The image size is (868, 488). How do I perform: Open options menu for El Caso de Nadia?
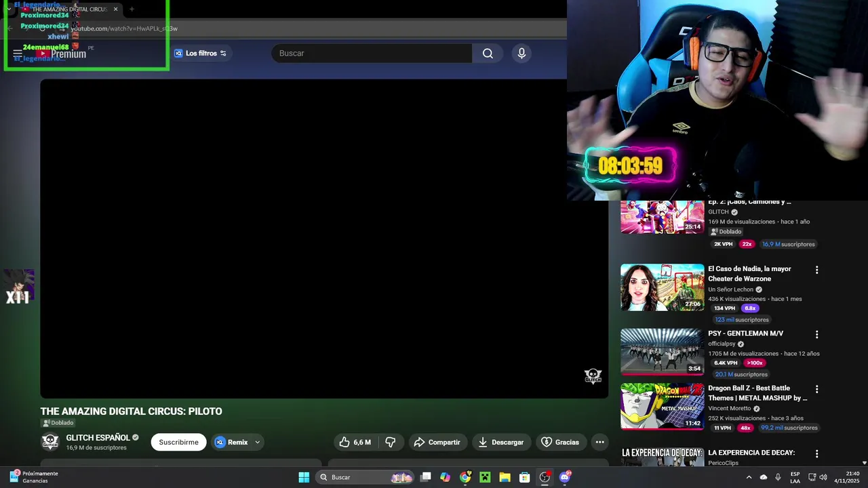coord(816,270)
